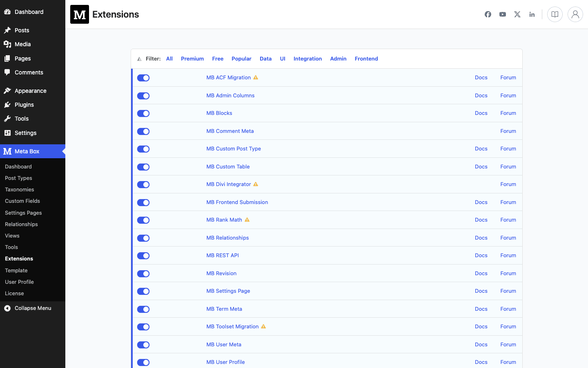588x368 pixels.
Task: Filter extensions by UI
Action: pos(283,58)
